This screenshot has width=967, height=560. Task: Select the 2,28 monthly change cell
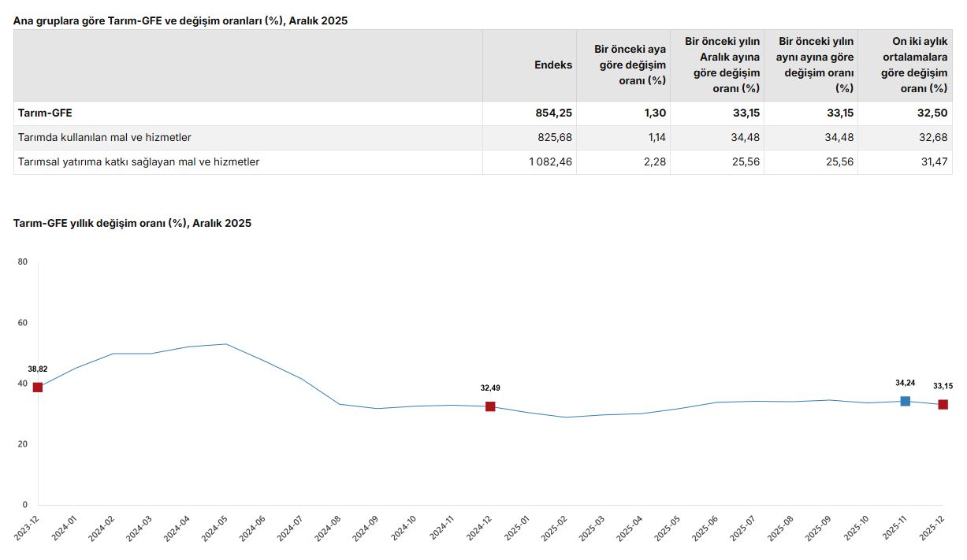(x=655, y=162)
